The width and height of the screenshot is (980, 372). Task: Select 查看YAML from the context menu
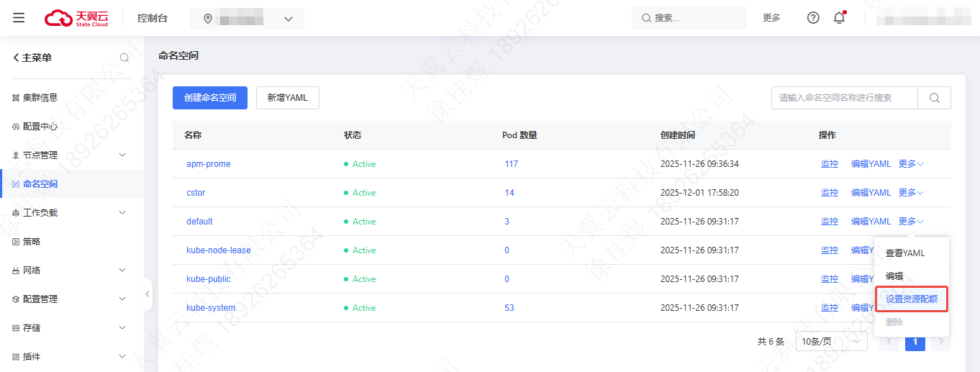click(904, 253)
